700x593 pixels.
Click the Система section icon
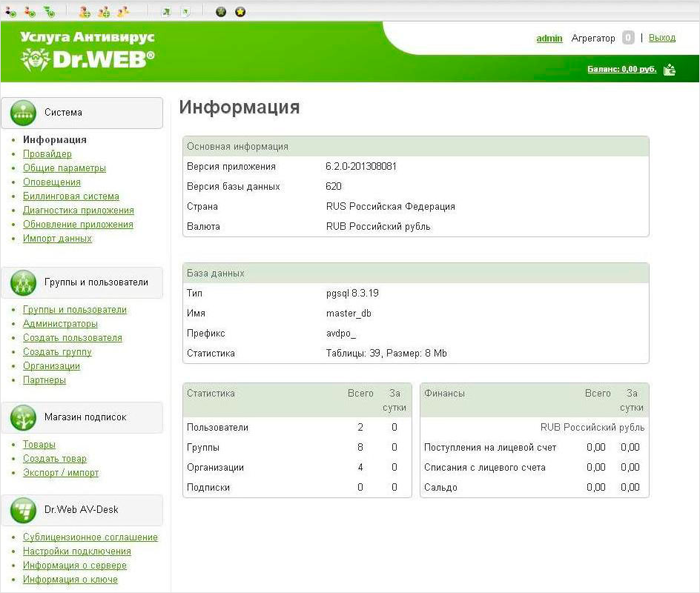[24, 113]
